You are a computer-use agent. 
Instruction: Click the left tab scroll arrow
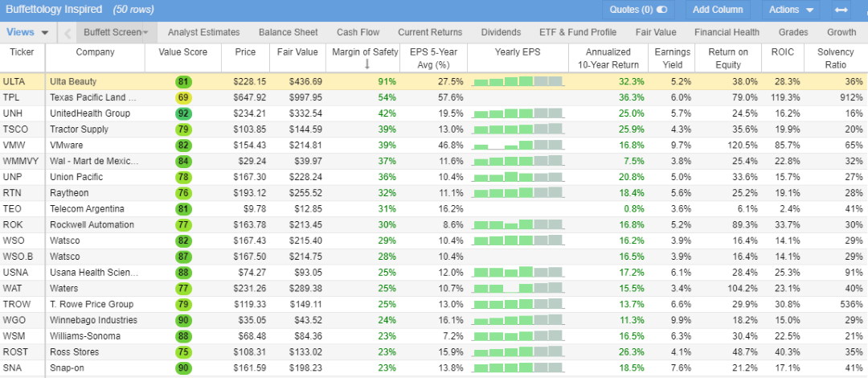click(68, 33)
